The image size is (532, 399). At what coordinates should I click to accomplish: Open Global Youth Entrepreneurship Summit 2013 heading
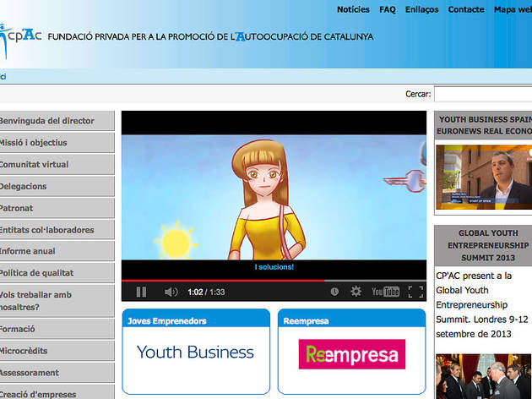pyautogui.click(x=484, y=245)
